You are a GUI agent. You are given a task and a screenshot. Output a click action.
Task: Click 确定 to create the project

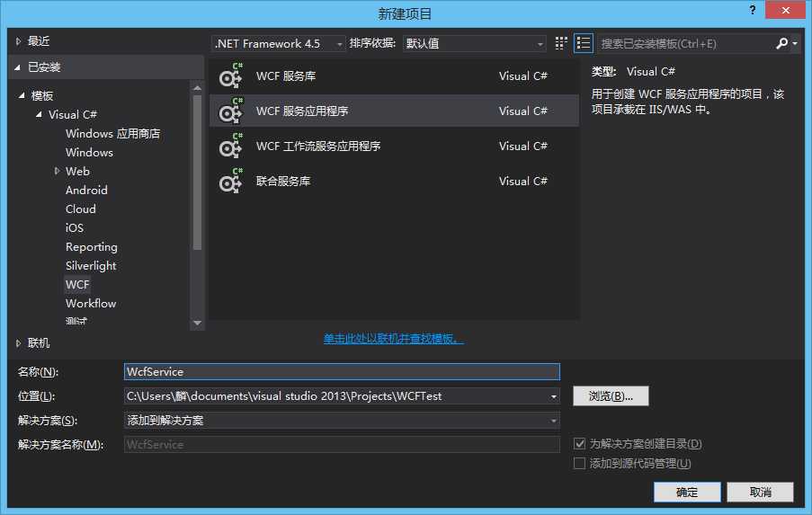pyautogui.click(x=687, y=493)
